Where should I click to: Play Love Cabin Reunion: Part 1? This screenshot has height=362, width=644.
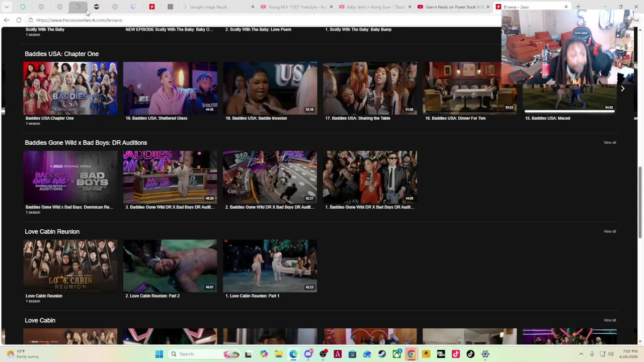270,266
